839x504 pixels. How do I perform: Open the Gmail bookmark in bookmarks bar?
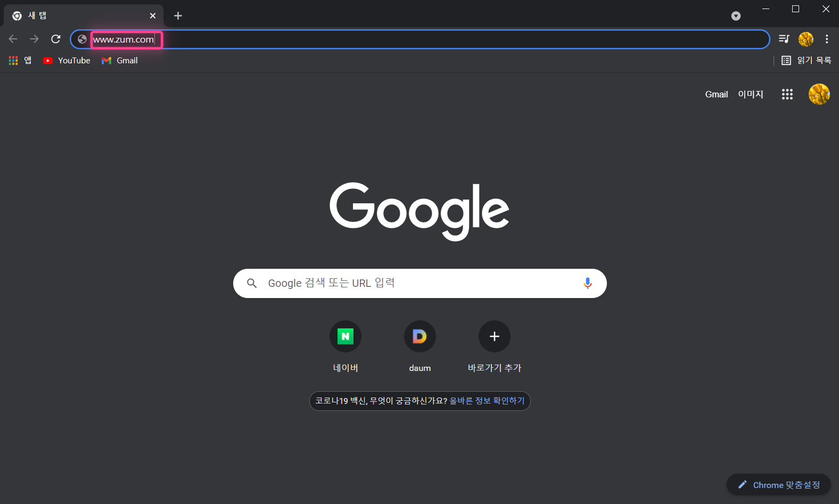click(x=120, y=61)
